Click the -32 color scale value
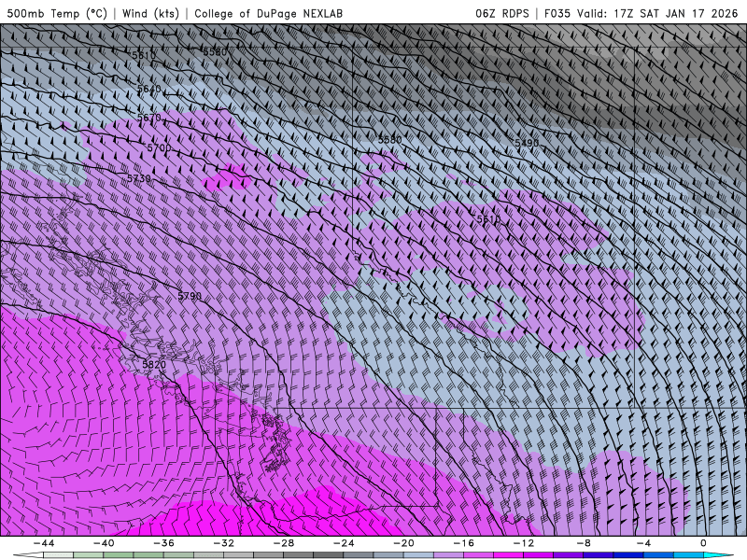 click(223, 543)
